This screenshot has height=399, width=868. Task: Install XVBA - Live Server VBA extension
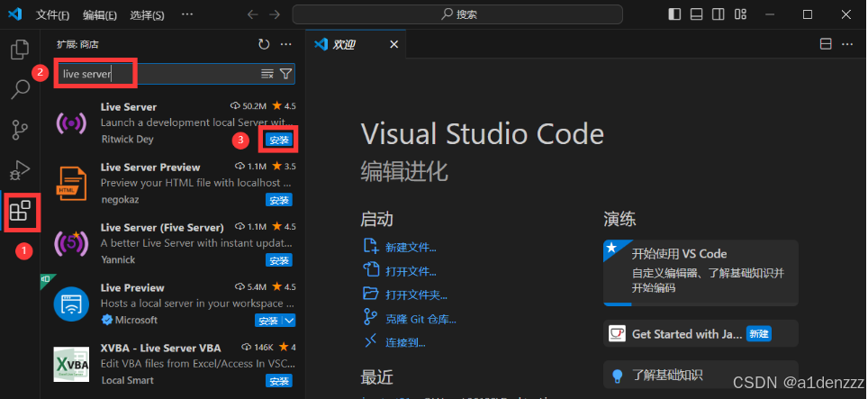[x=278, y=381]
